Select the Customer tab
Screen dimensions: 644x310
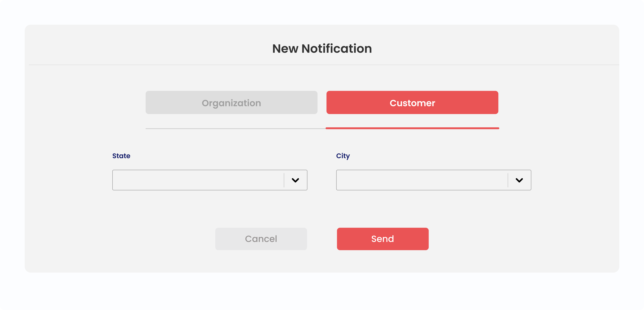pyautogui.click(x=412, y=103)
